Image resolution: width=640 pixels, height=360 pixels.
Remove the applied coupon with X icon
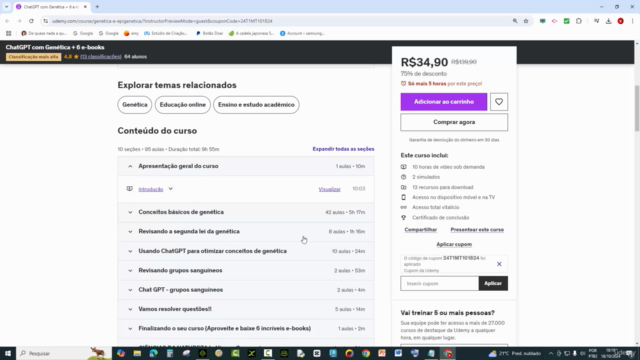pyautogui.click(x=499, y=264)
